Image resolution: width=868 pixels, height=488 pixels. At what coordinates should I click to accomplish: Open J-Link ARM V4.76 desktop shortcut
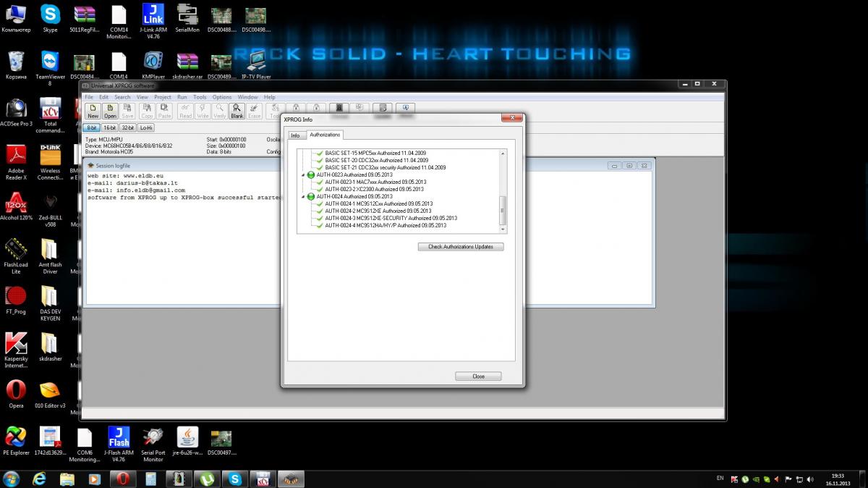[x=153, y=16]
